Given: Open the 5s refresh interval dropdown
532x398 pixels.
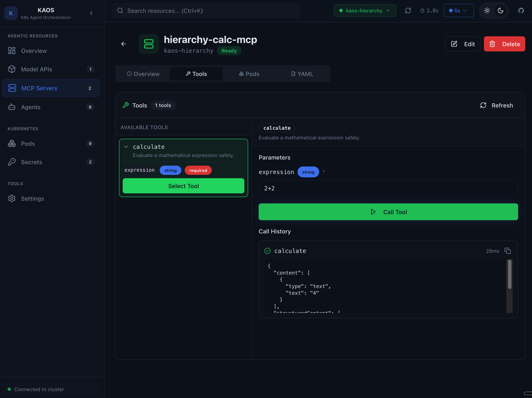Looking at the screenshot, I should tap(458, 10).
